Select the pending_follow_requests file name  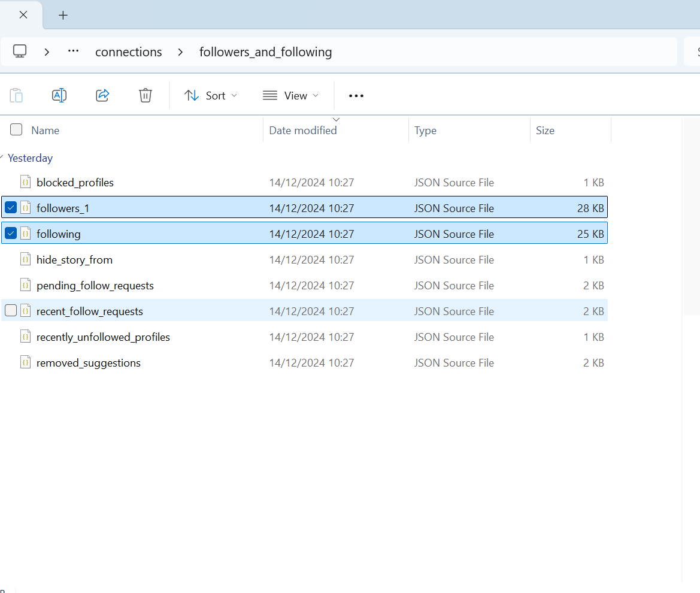point(95,286)
